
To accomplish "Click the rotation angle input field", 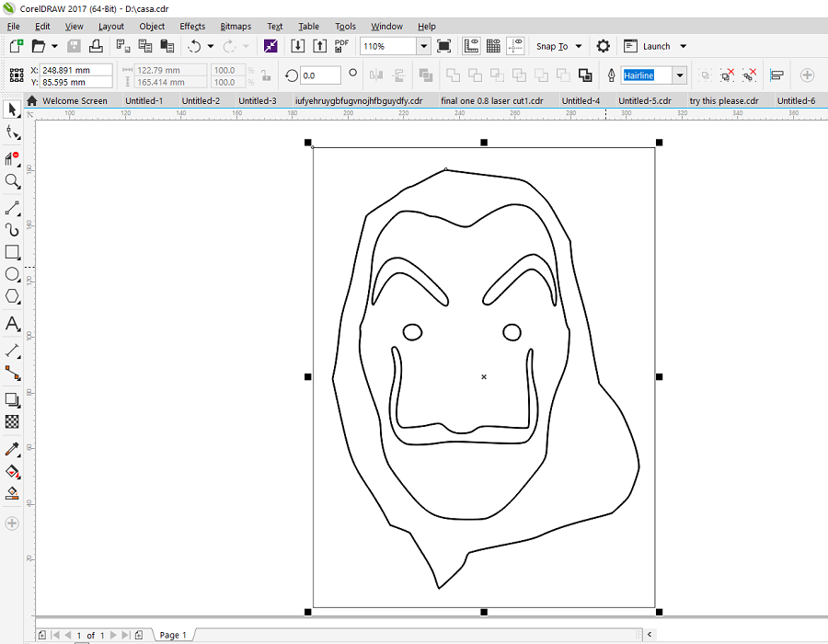I will pos(320,75).
